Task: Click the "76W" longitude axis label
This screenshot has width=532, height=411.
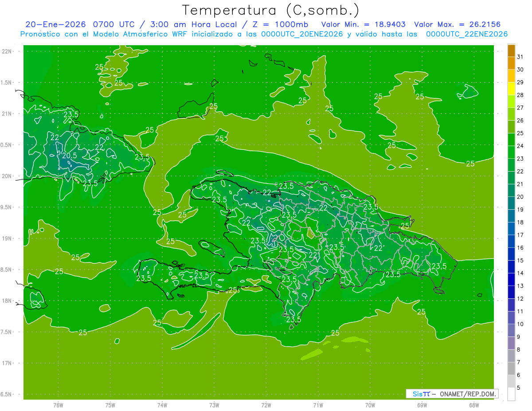Action: pyautogui.click(x=58, y=405)
